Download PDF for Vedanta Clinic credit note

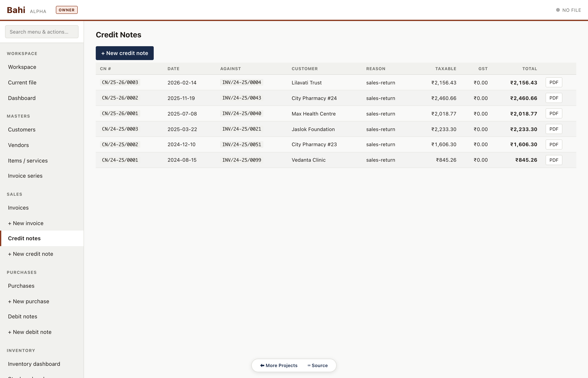coord(554,160)
